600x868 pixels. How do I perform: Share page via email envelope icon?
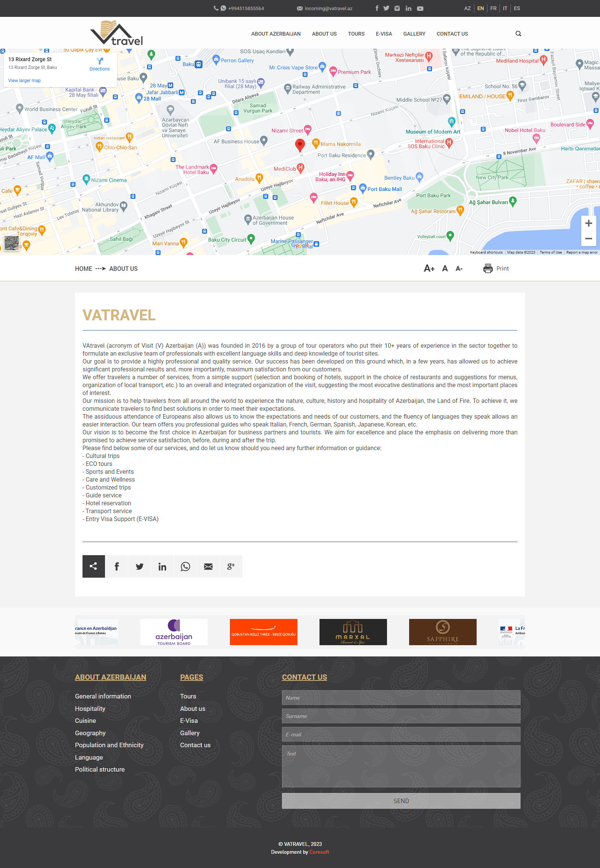pos(208,566)
